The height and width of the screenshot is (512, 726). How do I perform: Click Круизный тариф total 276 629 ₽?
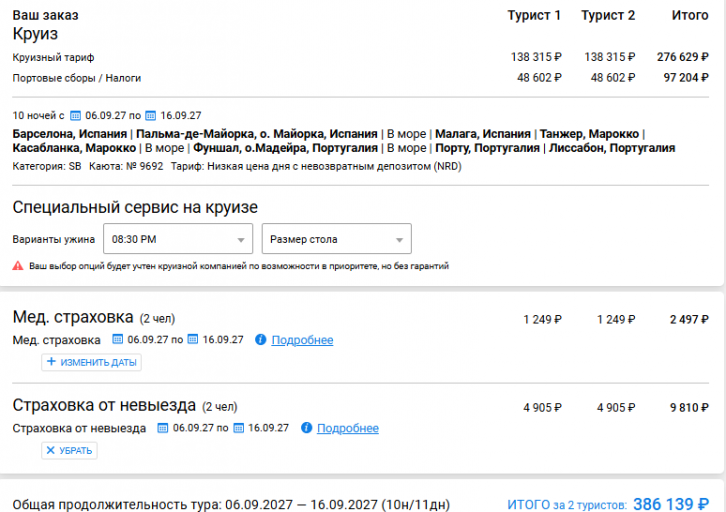pyautogui.click(x=682, y=57)
